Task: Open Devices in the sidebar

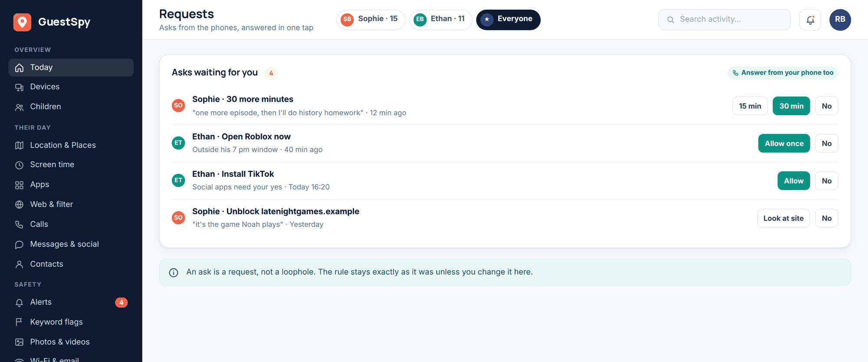Action: pos(71,87)
